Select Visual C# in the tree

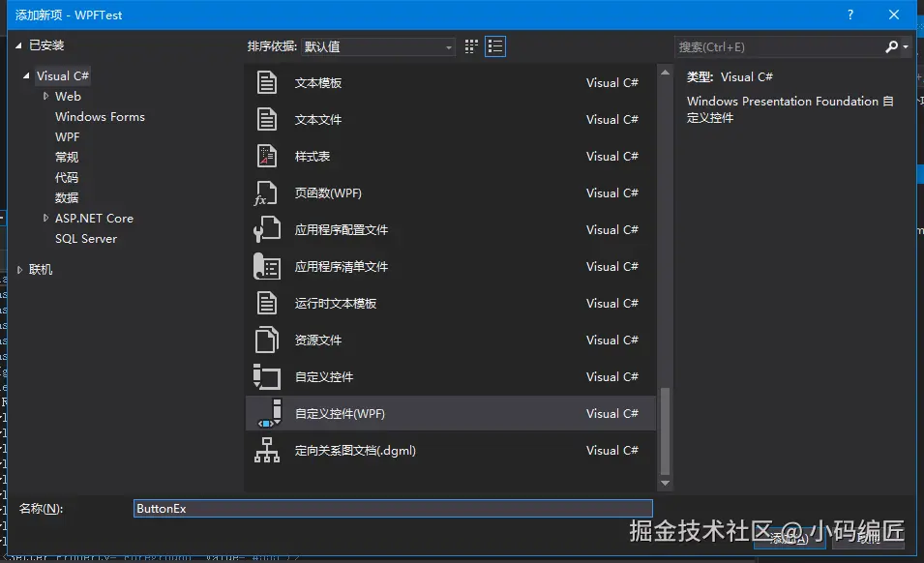pyautogui.click(x=63, y=76)
